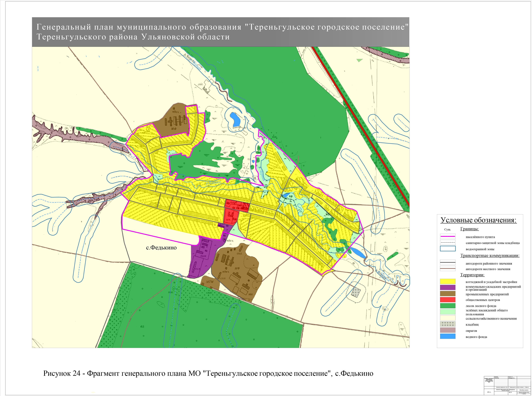The width and height of the screenshot is (532, 396).
Task: Click the 'водного фонда' legend label
Action: click(476, 337)
